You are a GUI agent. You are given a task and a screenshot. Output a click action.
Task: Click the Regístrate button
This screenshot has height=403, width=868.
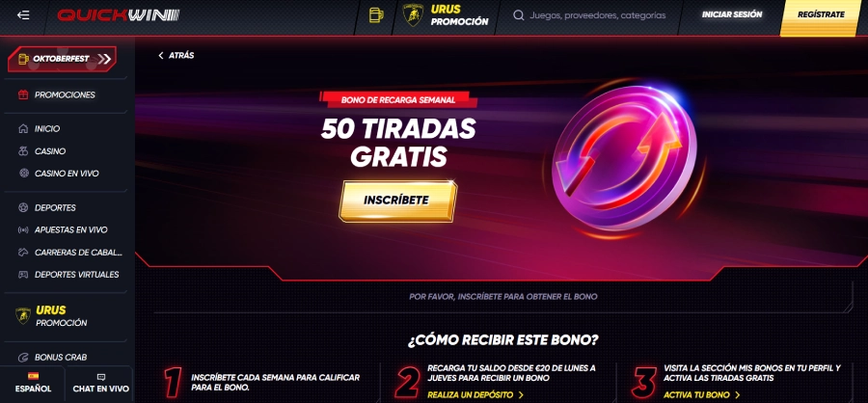click(x=821, y=15)
